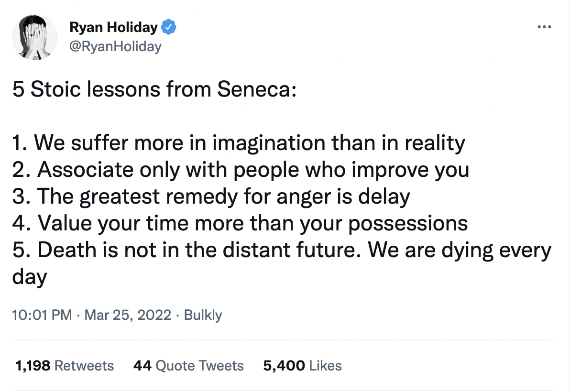The image size is (570, 392).
Task: Select the line about valuing your time
Action: point(240,223)
